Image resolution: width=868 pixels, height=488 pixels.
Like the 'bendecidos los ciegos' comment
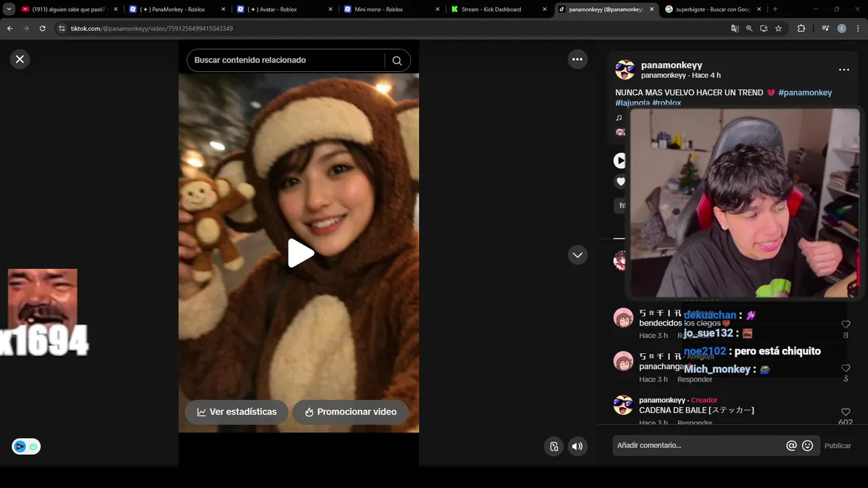point(846,325)
